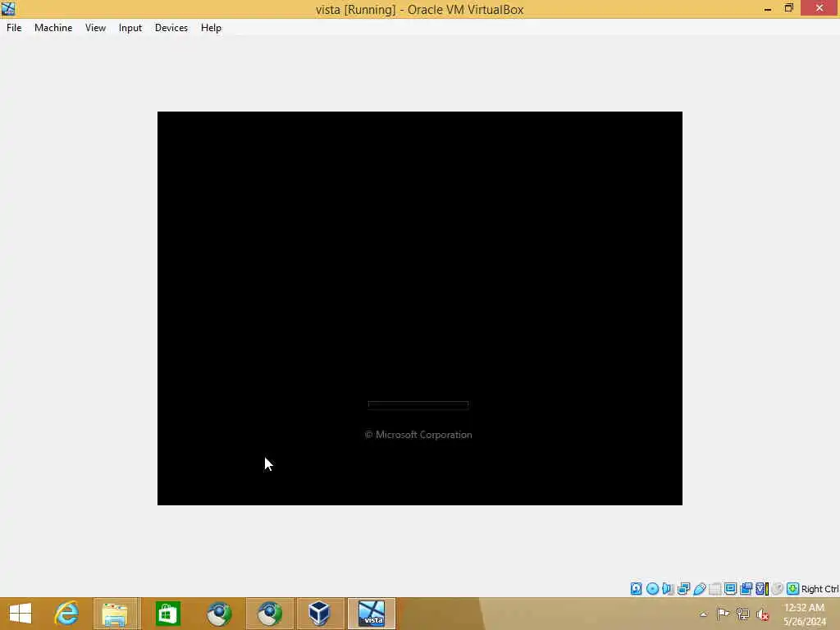Click the Right Ctrl host key label

coord(819,589)
